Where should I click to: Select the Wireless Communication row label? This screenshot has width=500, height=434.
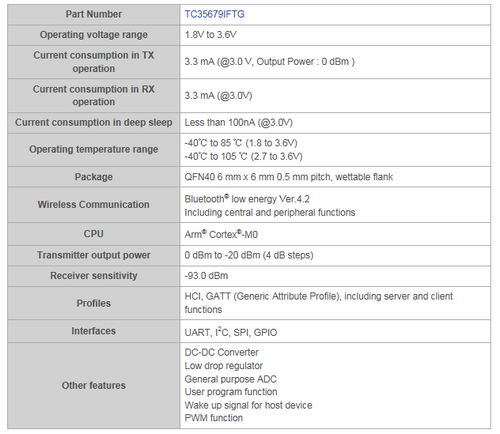(x=94, y=204)
